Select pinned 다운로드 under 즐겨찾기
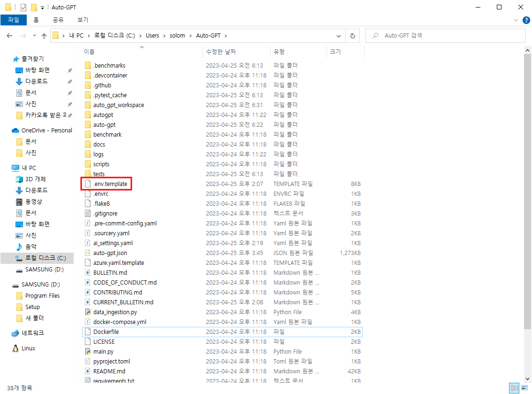 [36, 81]
